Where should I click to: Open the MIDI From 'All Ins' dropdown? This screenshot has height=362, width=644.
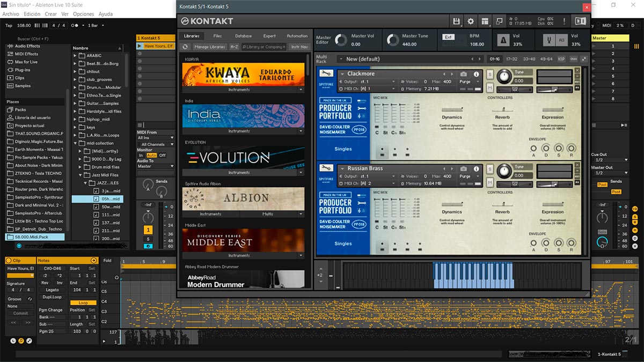tap(156, 138)
